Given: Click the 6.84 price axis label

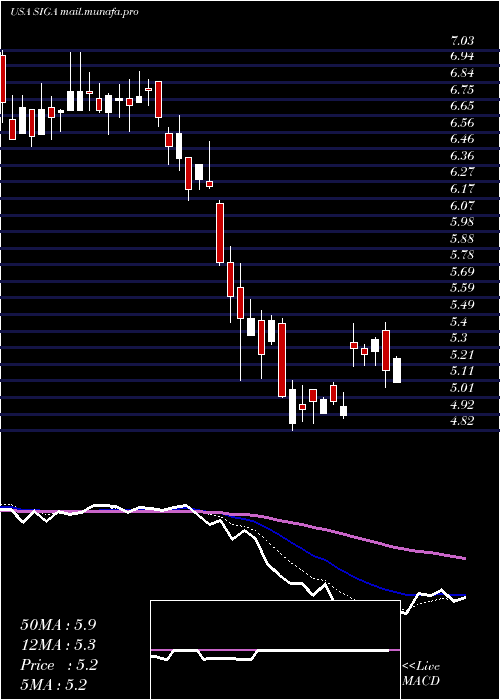Looking at the screenshot, I should 462,73.
